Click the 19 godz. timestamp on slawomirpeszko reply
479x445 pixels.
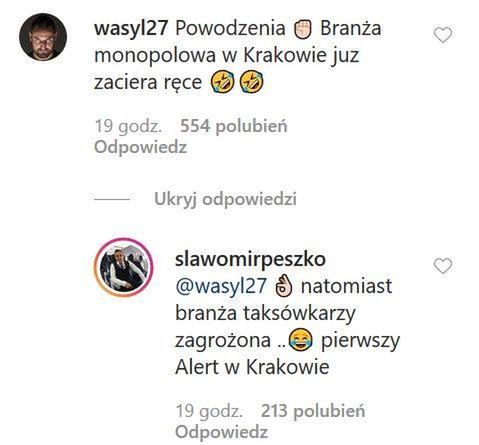click(x=209, y=411)
